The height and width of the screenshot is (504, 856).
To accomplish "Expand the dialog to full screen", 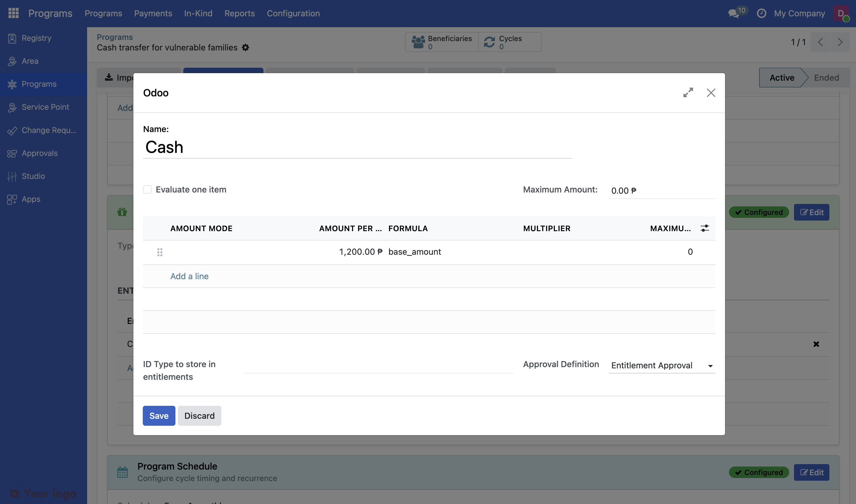I will pyautogui.click(x=688, y=93).
